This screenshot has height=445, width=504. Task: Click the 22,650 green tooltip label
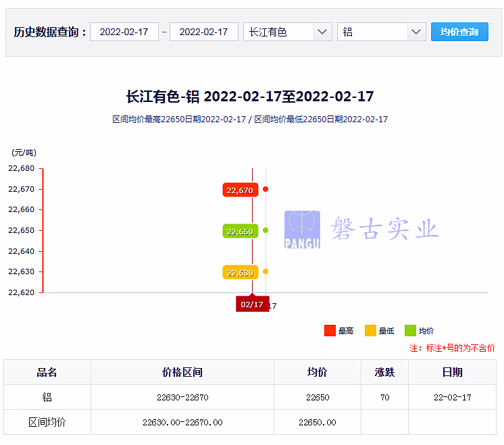240,231
